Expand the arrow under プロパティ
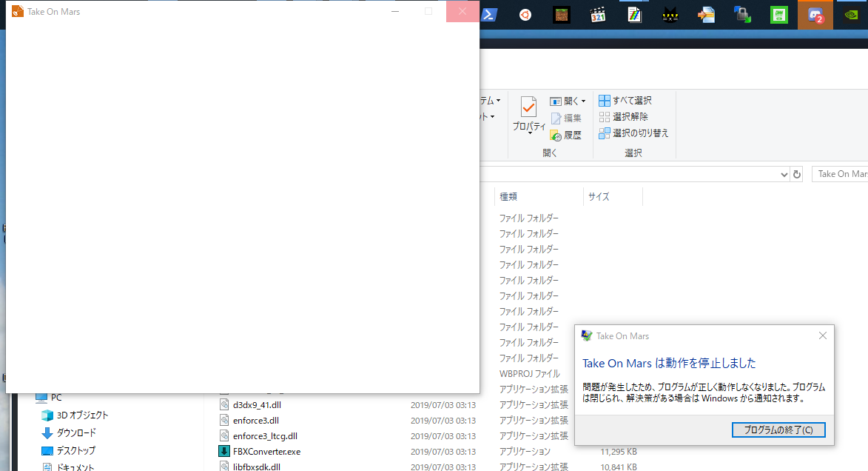This screenshot has height=471, width=868. (x=529, y=133)
